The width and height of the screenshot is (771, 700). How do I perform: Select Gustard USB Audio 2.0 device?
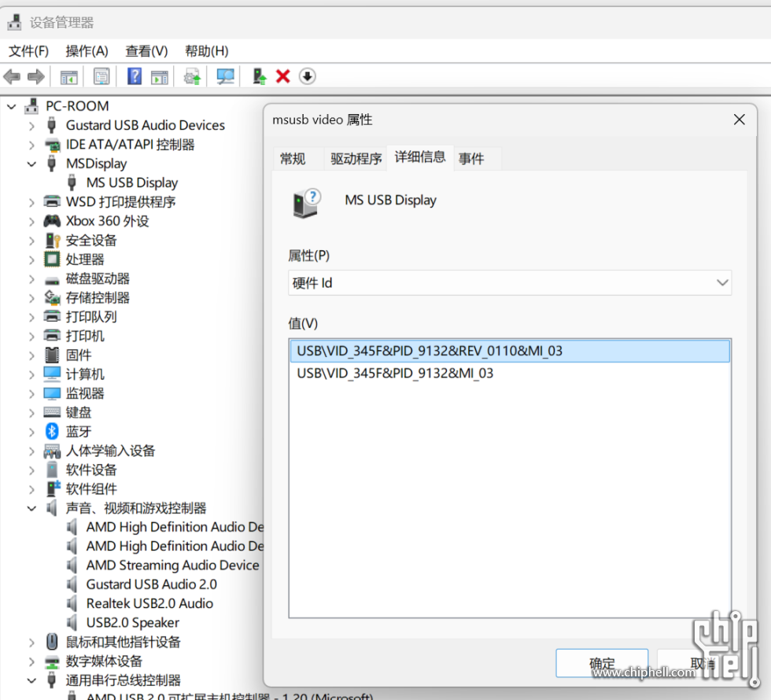coord(151,584)
